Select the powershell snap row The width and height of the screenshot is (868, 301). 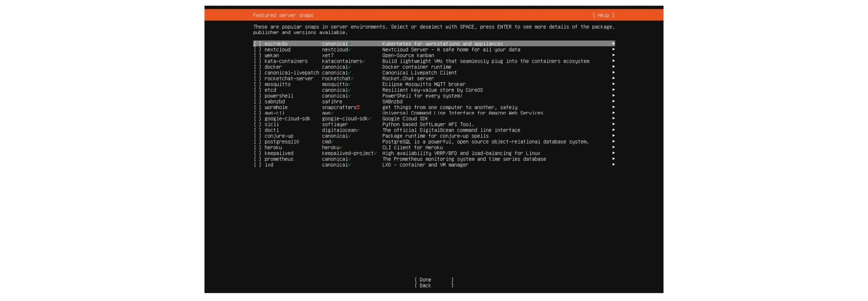279,96
